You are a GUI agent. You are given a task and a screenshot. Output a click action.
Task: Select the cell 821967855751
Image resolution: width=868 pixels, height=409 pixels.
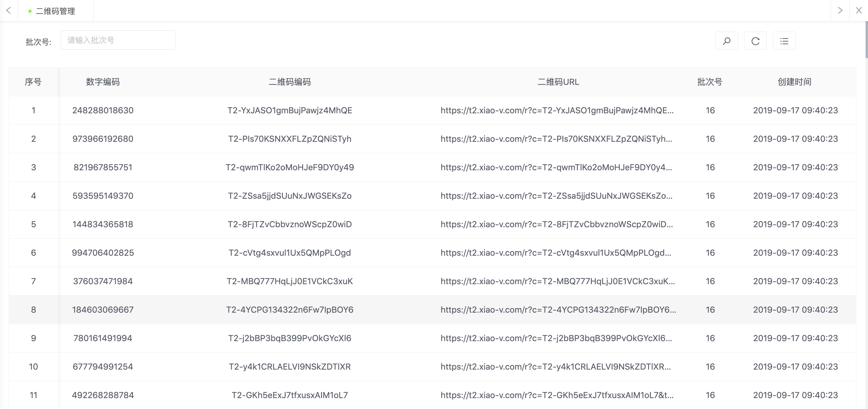click(x=103, y=167)
